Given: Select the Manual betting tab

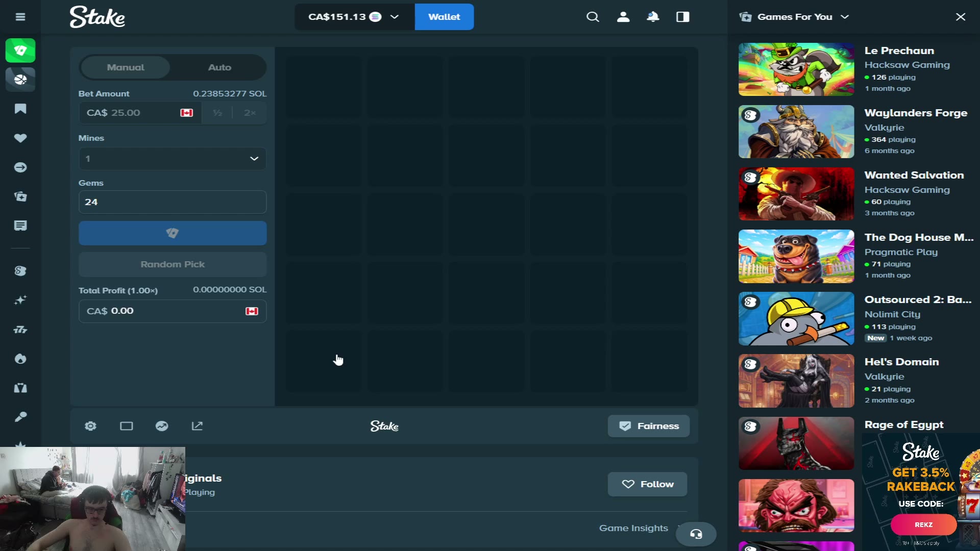Looking at the screenshot, I should point(126,67).
